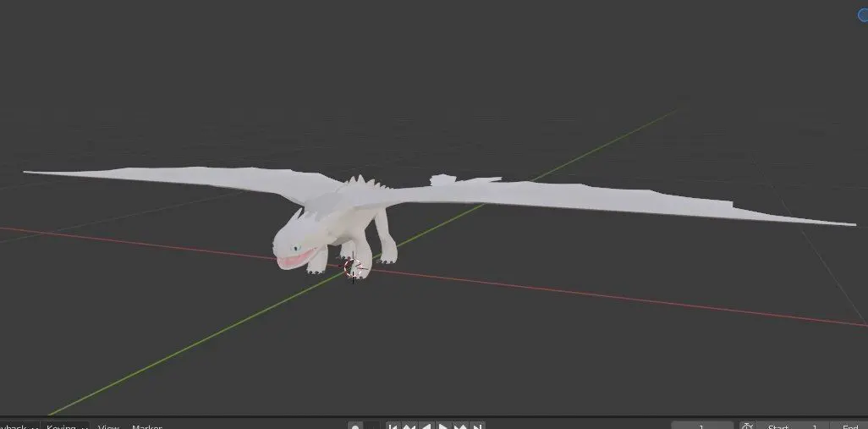This screenshot has height=429, width=868.
Task: Click the 3D cursor in the viewport
Action: pyautogui.click(x=353, y=268)
